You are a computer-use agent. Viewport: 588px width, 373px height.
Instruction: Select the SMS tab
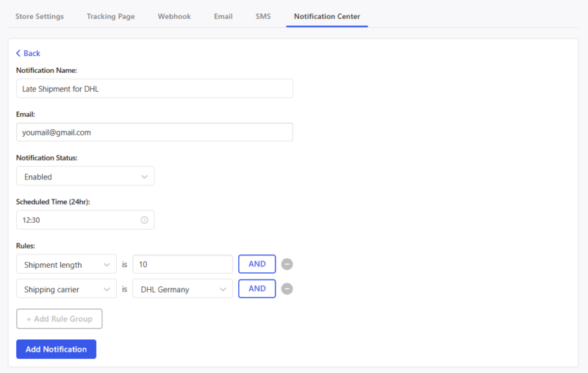pos(263,16)
